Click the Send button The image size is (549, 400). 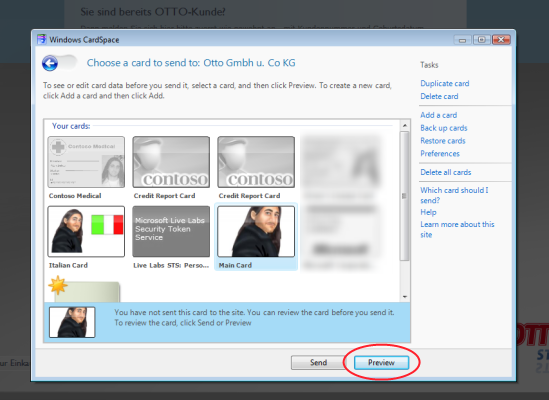point(318,363)
